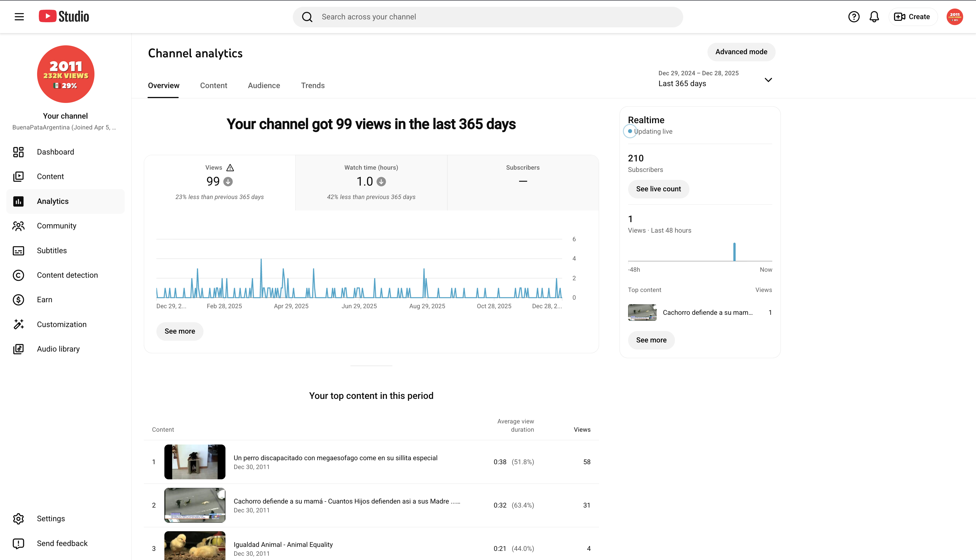Switch to the Trends tab
The image size is (976, 560).
313,85
